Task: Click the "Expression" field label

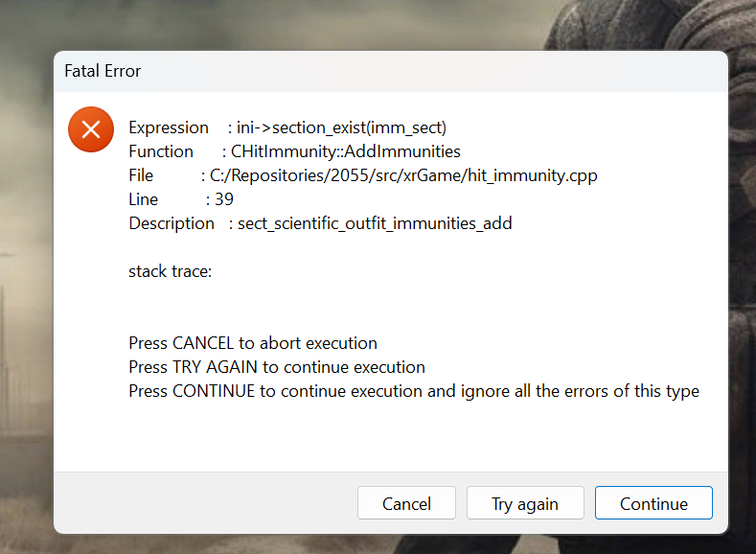Action: (x=169, y=127)
